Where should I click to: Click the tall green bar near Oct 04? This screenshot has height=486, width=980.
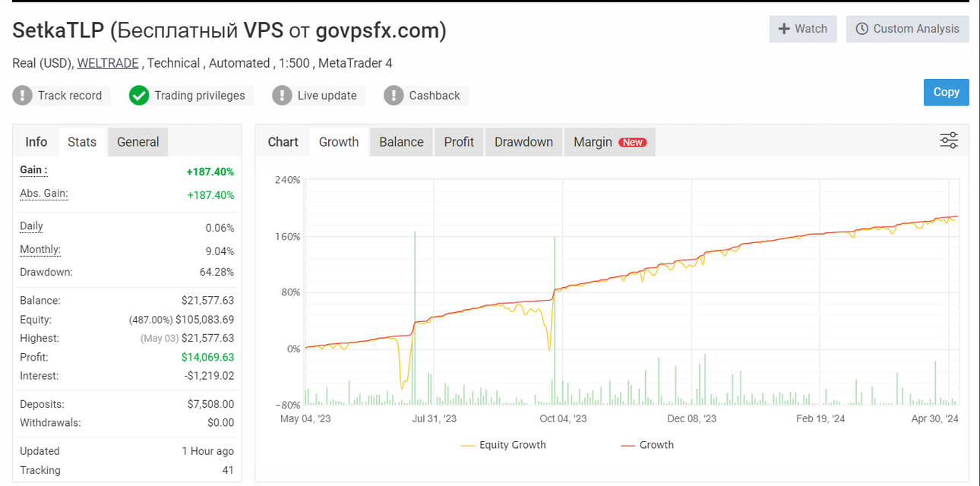(x=555, y=320)
